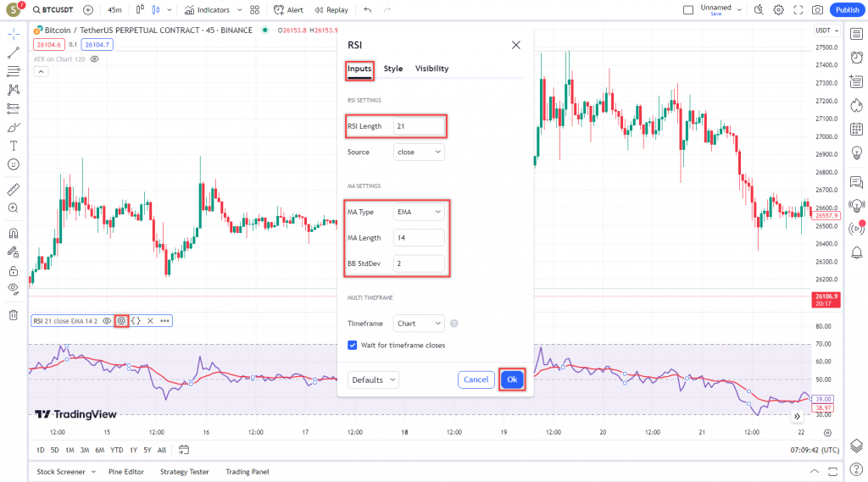The width and height of the screenshot is (868, 482).
Task: Take a chart snapshot with camera
Action: point(818,10)
